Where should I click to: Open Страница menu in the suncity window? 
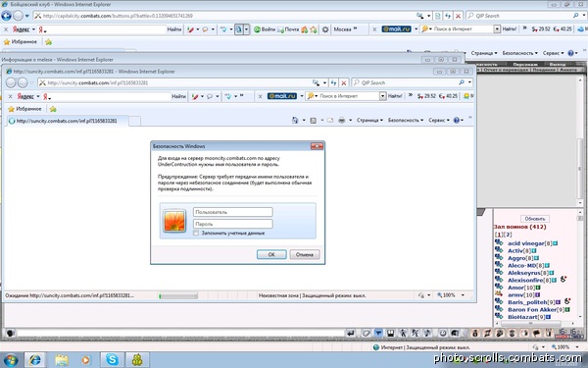[x=369, y=120]
